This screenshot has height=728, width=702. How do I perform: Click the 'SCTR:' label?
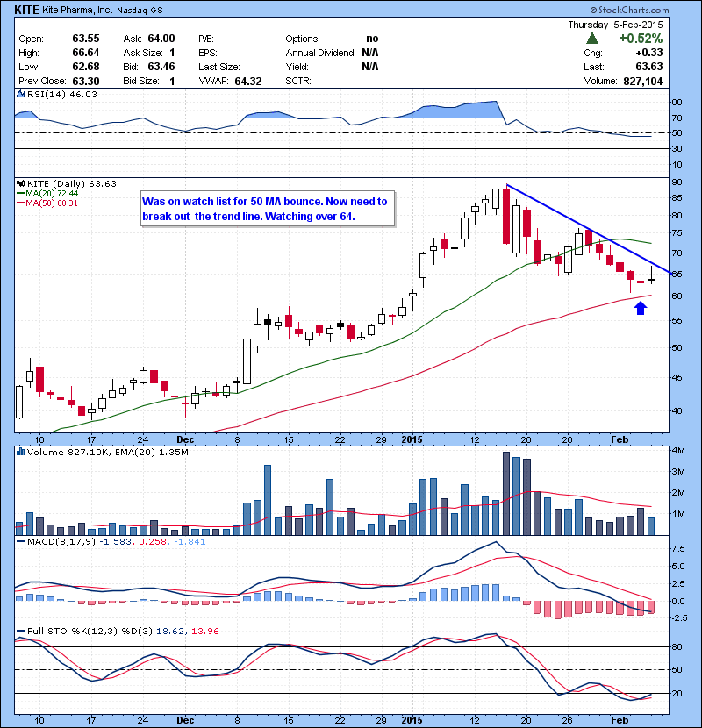click(298, 81)
